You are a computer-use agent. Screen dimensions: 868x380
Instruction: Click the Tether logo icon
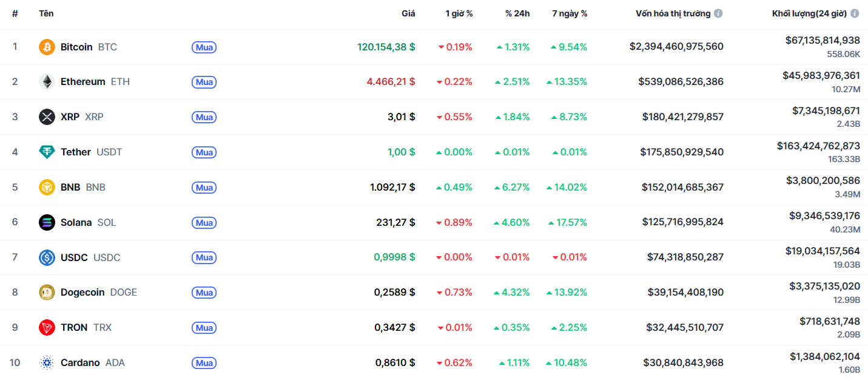point(47,152)
